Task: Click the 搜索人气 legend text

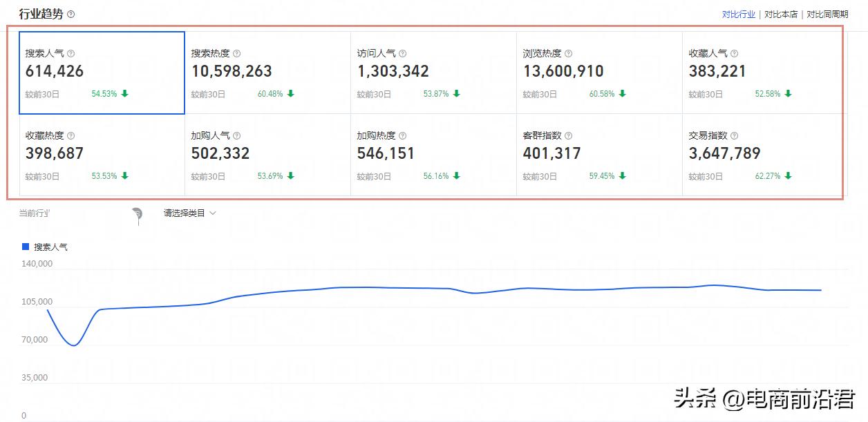Action: 51,247
